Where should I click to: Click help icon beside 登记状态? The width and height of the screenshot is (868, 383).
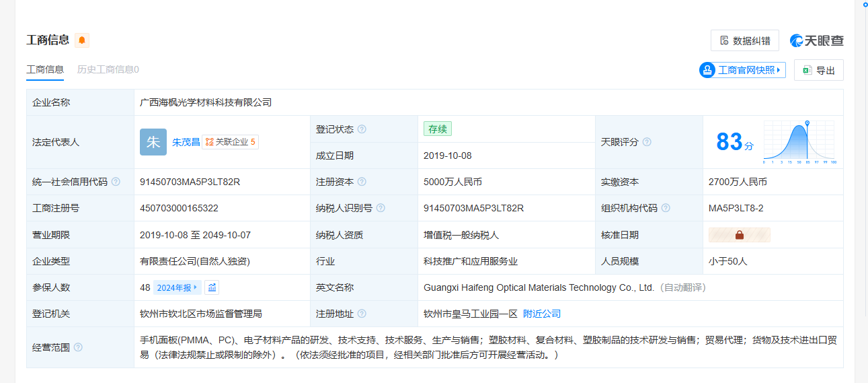pos(362,129)
